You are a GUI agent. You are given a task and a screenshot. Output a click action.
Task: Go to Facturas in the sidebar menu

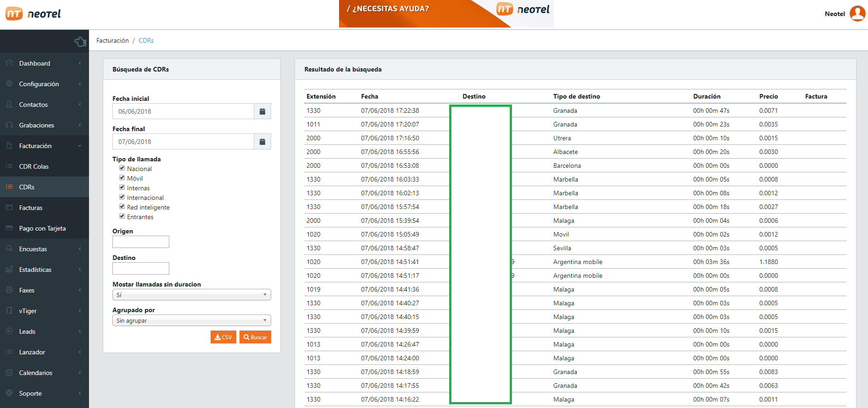click(31, 208)
